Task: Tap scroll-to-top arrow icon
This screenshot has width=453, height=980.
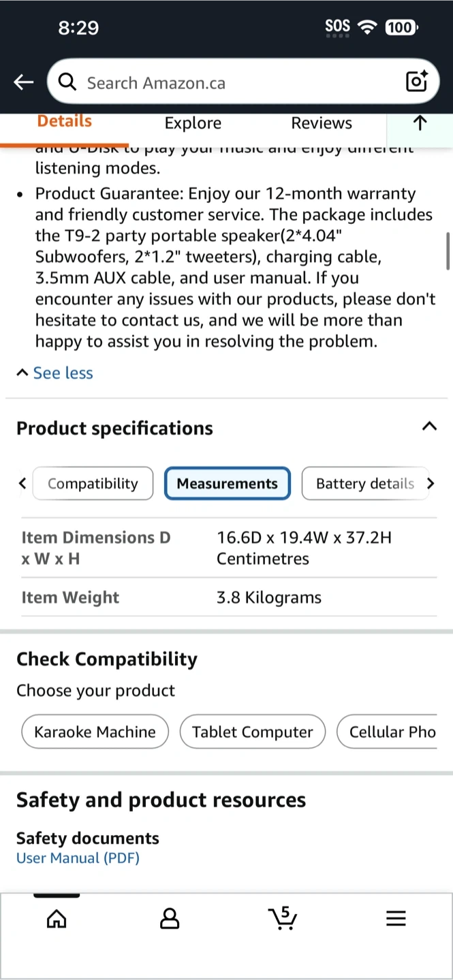Action: point(420,123)
